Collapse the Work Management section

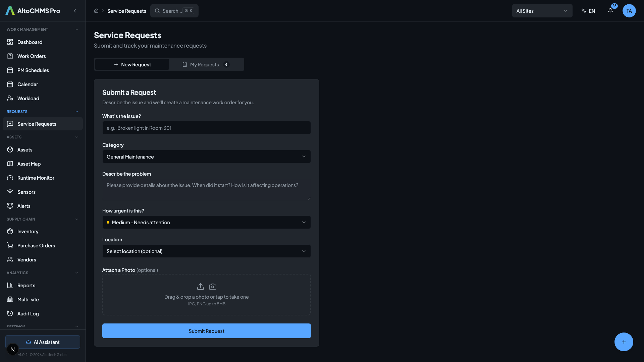tap(76, 29)
